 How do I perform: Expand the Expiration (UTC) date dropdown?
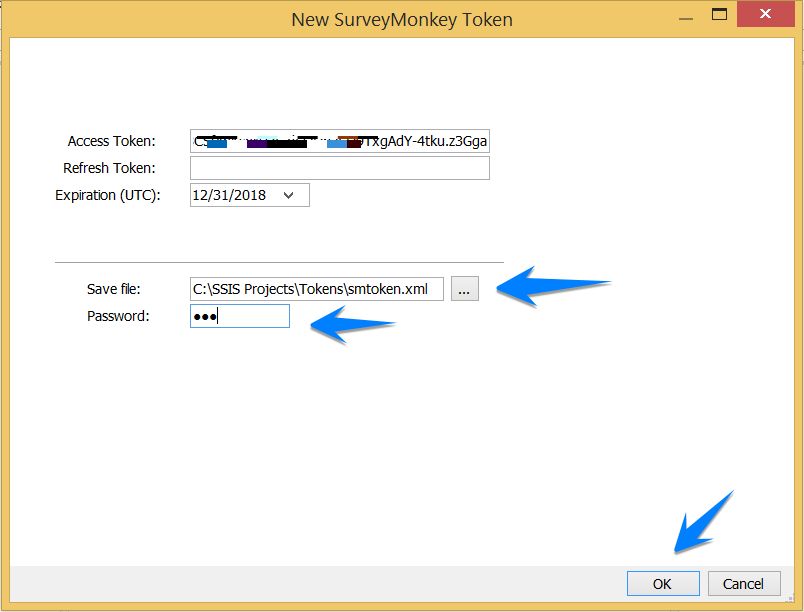289,195
